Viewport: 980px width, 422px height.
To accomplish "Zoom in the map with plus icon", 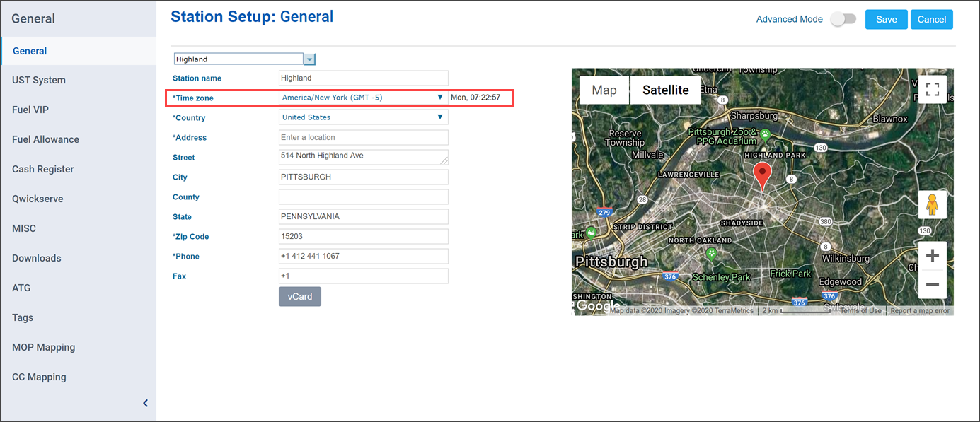I will tap(932, 256).
